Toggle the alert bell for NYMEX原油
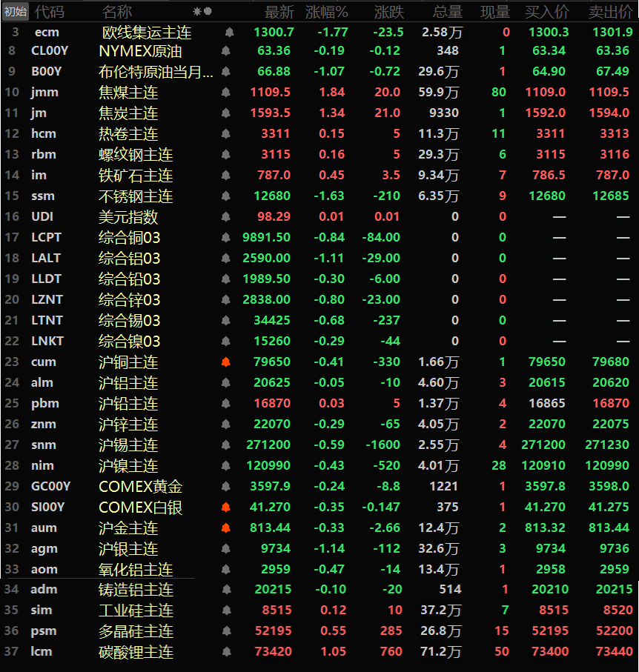Screen dimensions: 639x672 click(x=225, y=51)
